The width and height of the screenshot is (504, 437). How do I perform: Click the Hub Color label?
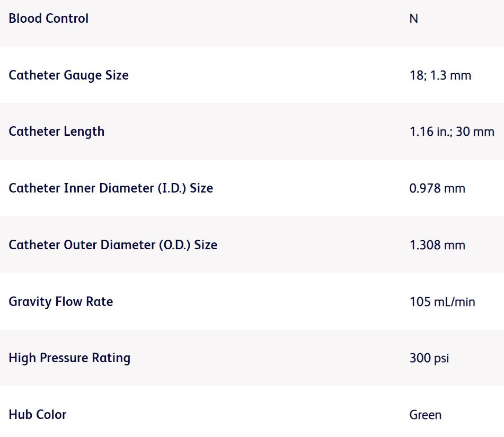37,415
